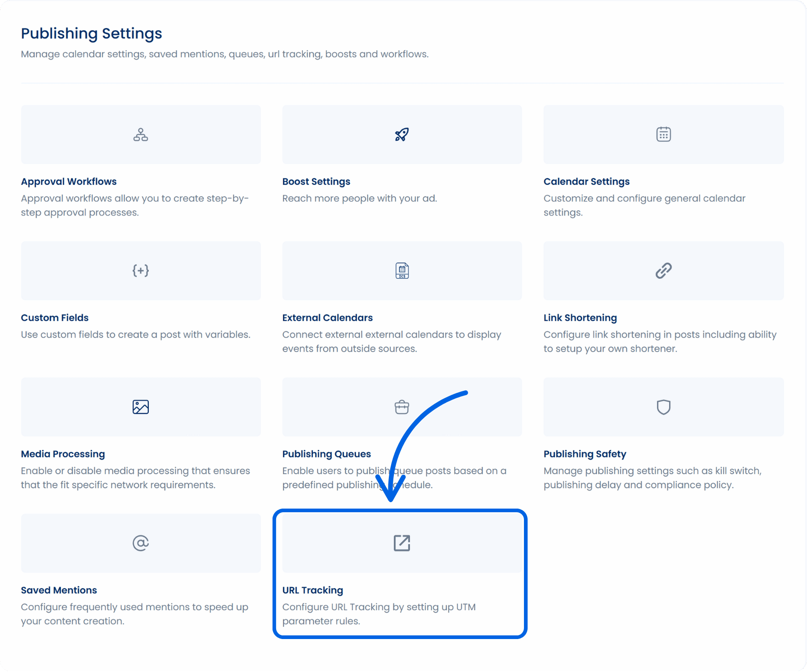Click the Publishing Safety description text

pyautogui.click(x=652, y=478)
